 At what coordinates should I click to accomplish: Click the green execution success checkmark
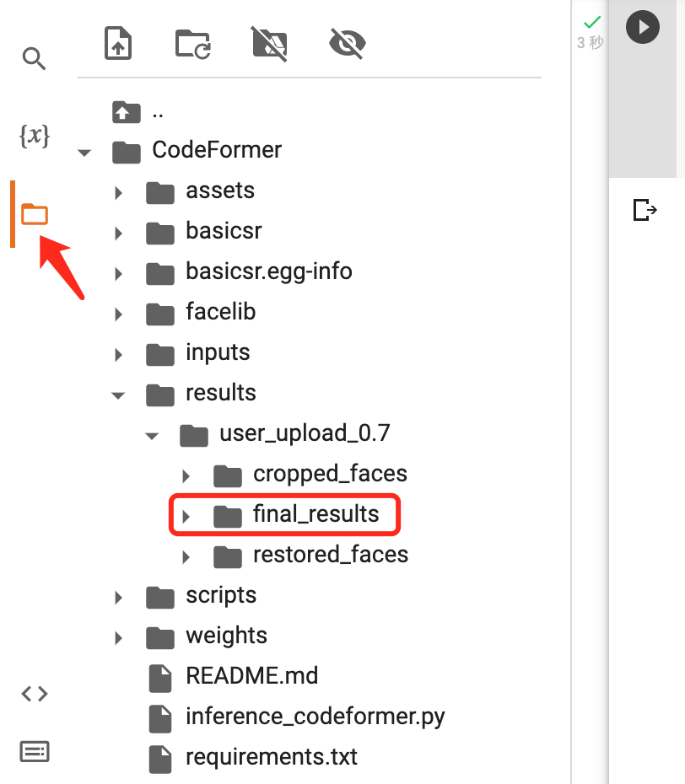click(x=590, y=24)
